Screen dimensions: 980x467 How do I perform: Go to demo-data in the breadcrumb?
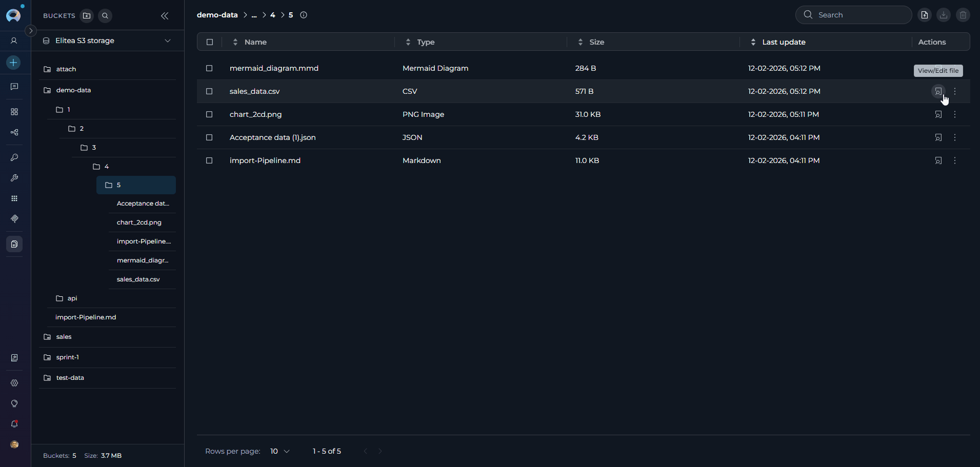217,15
